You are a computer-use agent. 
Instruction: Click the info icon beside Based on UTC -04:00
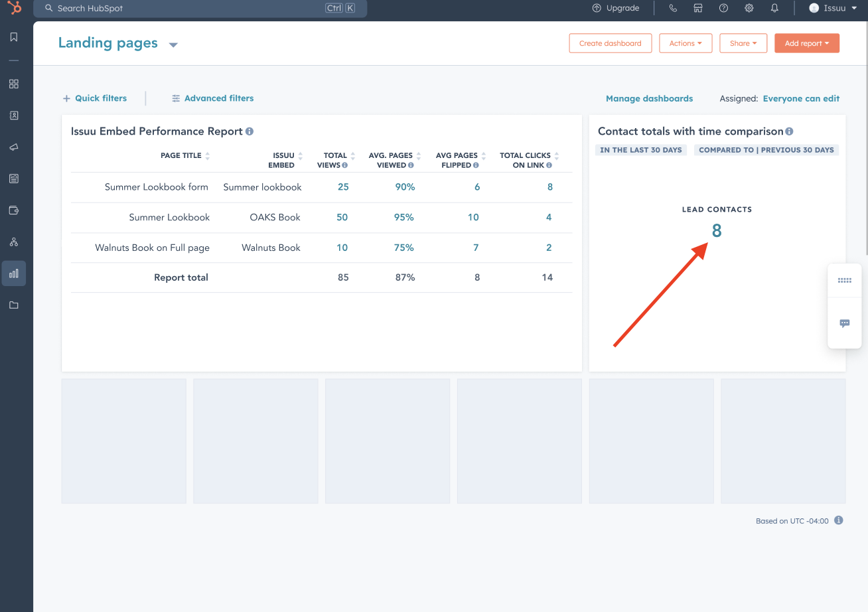(839, 520)
